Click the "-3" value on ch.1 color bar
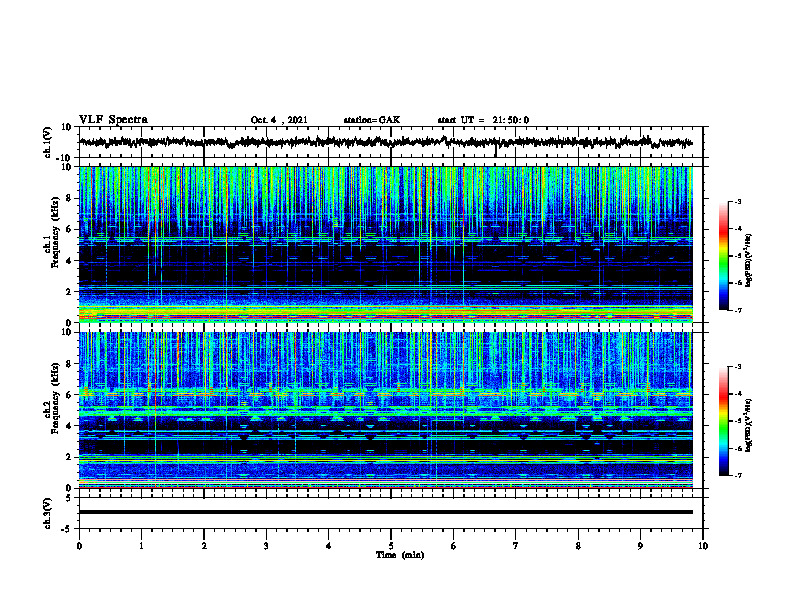 (x=738, y=202)
